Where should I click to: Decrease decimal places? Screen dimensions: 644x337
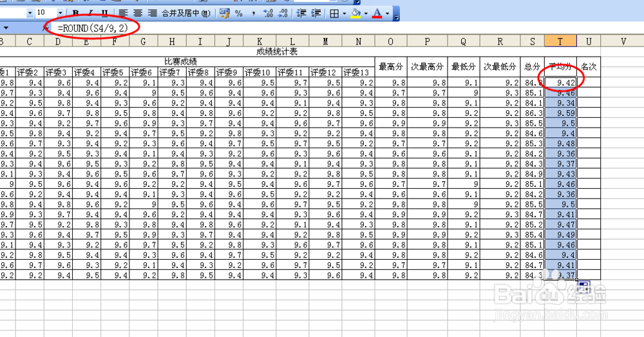click(x=283, y=13)
